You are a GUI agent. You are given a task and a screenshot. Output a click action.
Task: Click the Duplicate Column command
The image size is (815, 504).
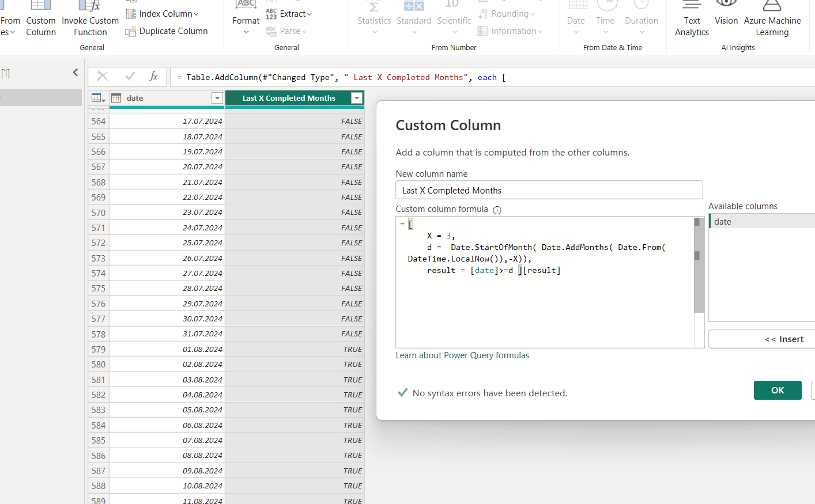click(167, 31)
